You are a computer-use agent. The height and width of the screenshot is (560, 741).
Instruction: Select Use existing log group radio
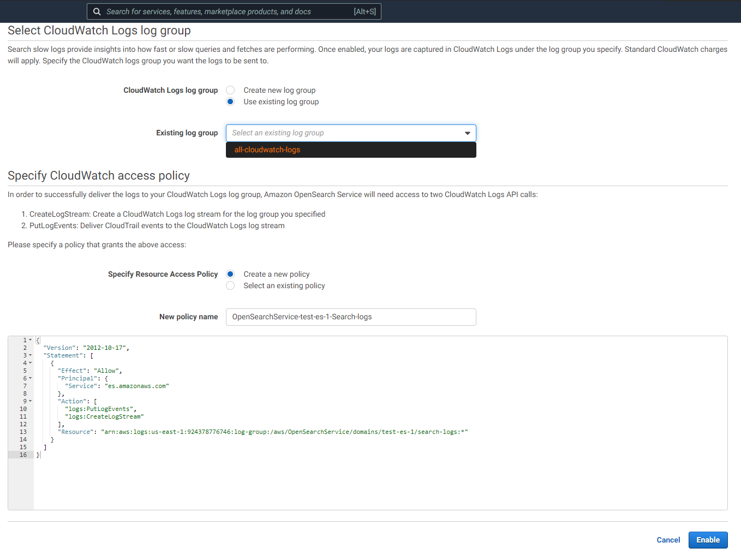coord(230,102)
